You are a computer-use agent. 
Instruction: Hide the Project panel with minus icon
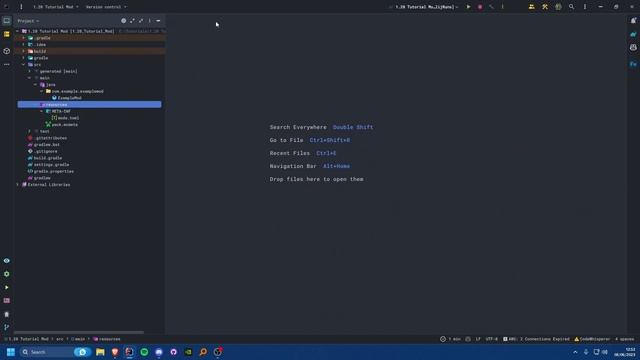click(158, 21)
